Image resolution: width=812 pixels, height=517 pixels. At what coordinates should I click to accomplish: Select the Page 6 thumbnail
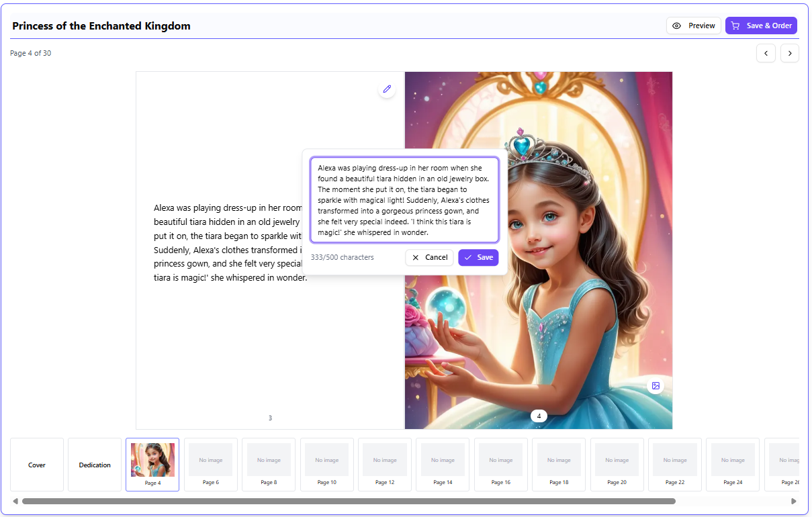pos(210,464)
